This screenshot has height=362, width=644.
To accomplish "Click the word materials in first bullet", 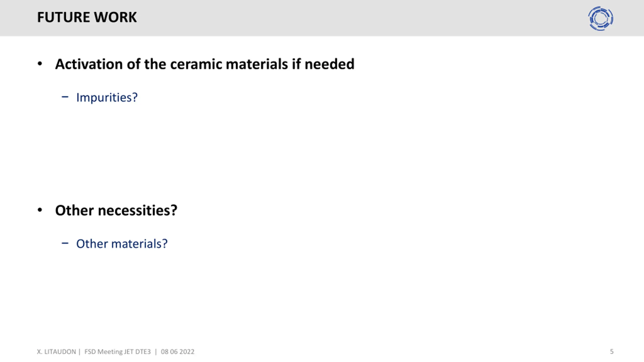I will point(257,64).
